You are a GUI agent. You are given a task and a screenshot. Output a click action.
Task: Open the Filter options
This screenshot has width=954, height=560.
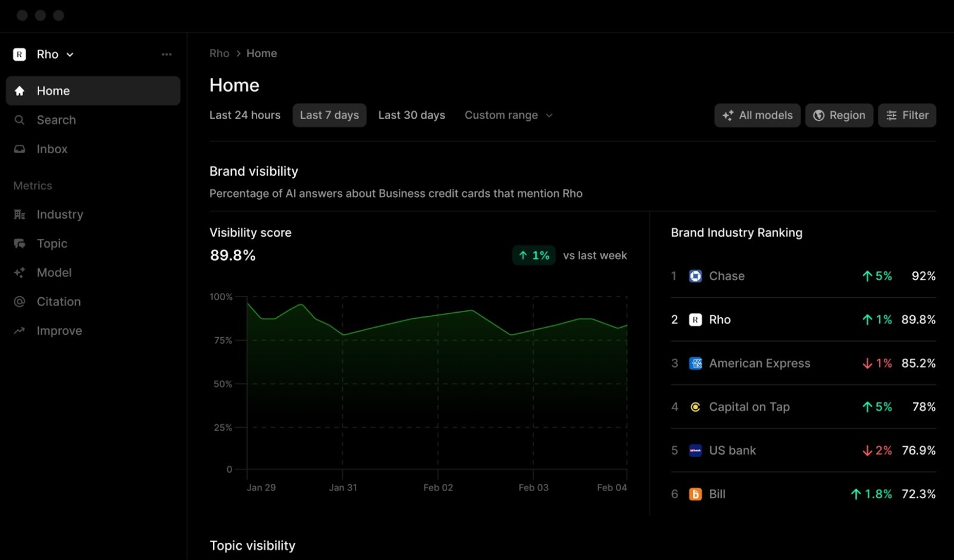[907, 115]
